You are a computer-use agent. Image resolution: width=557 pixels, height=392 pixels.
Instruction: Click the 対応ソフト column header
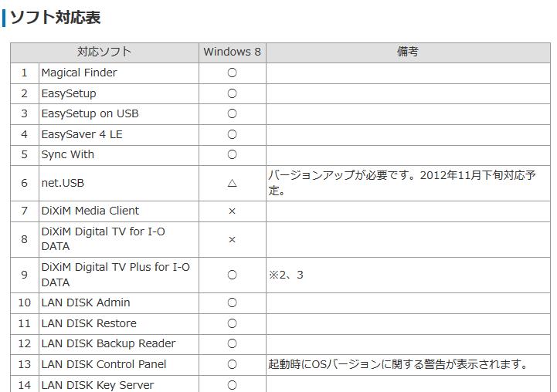(x=104, y=52)
